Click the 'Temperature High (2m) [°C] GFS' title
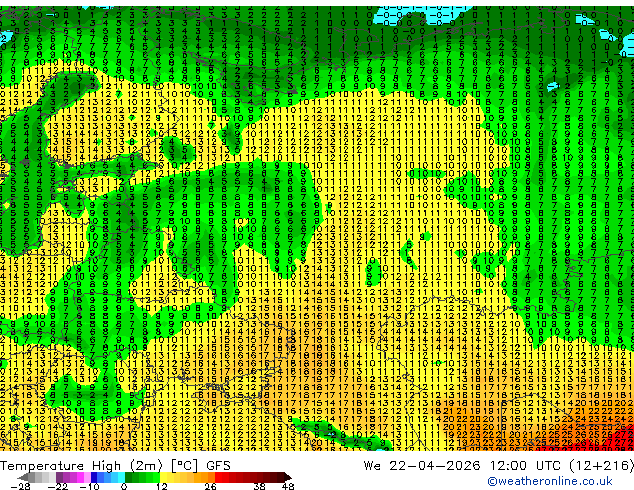The width and height of the screenshot is (634, 490). (115, 466)
